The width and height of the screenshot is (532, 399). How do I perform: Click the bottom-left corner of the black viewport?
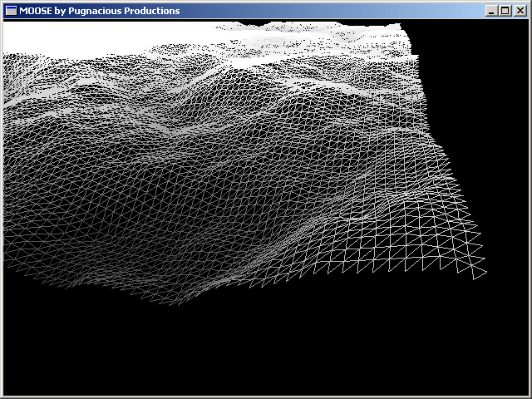pyautogui.click(x=7, y=392)
